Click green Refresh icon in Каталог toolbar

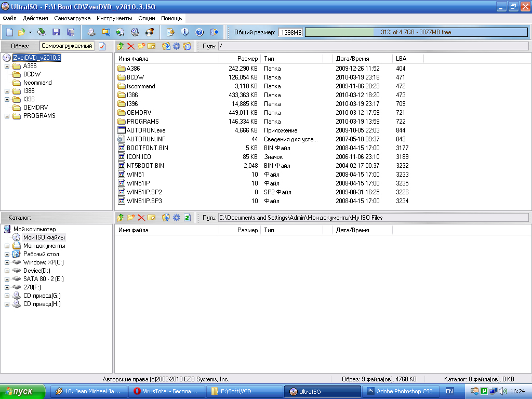[x=187, y=218]
